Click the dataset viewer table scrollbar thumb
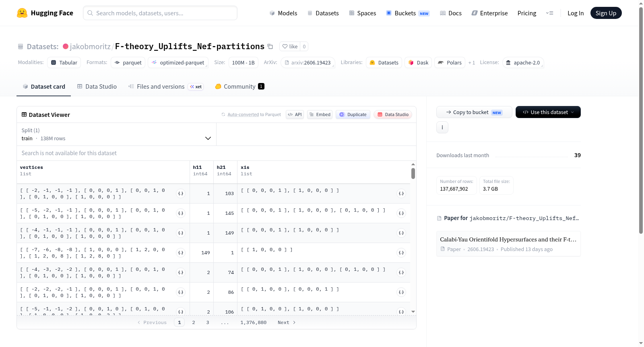644x347 pixels. pos(413,173)
